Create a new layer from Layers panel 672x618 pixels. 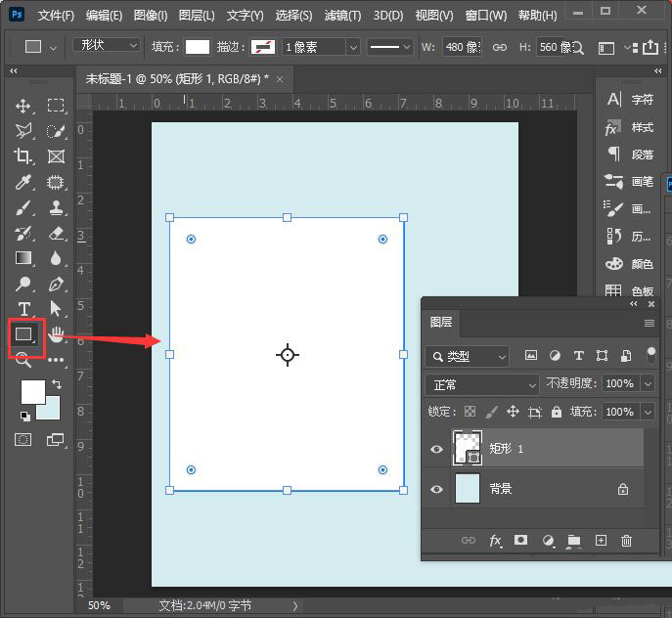[x=601, y=540]
